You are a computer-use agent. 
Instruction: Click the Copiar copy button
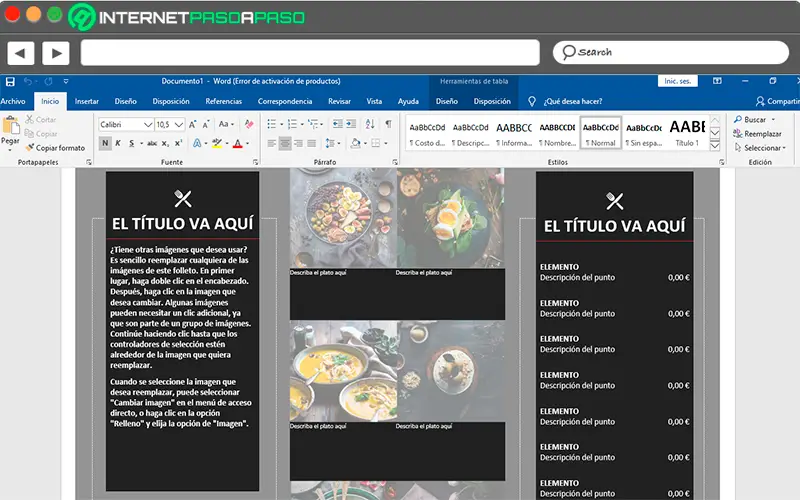tap(41, 134)
